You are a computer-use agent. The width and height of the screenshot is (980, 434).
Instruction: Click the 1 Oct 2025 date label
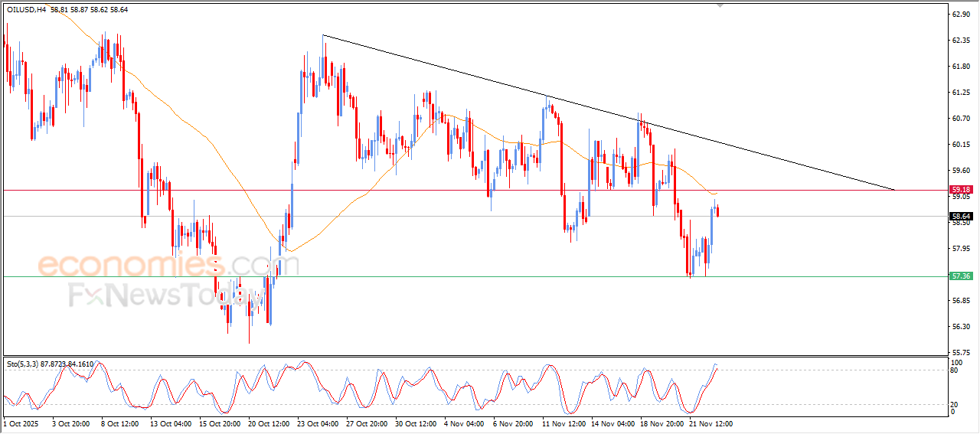[x=21, y=423]
